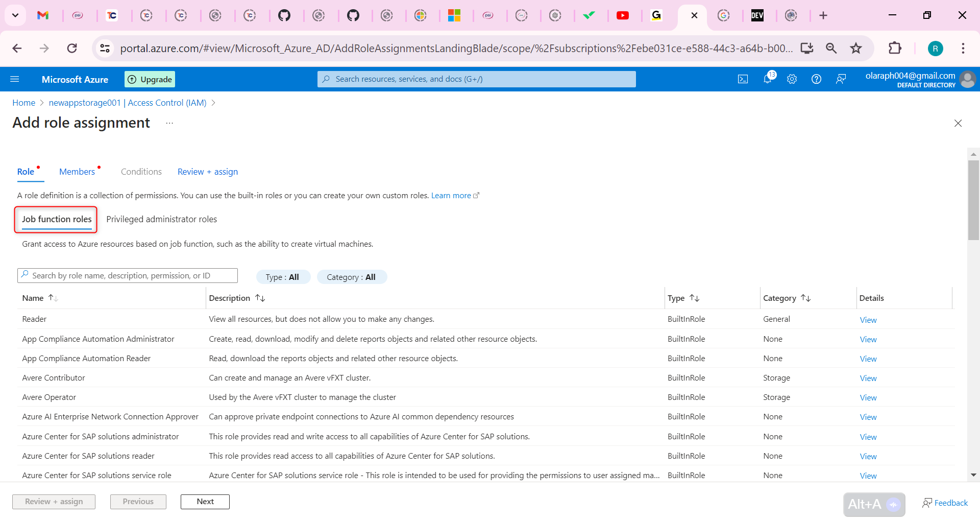This screenshot has width=980, height=521.
Task: Open the portal hamburger menu
Action: [x=15, y=79]
